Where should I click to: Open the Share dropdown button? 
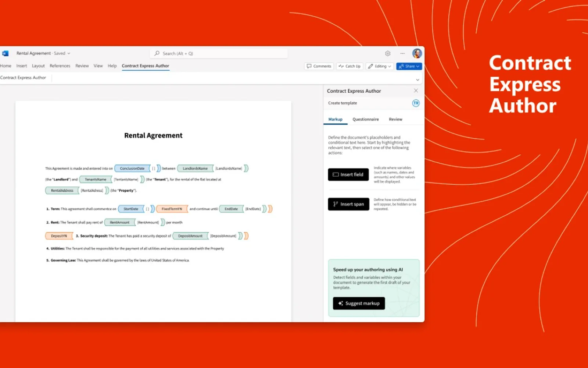tap(409, 66)
